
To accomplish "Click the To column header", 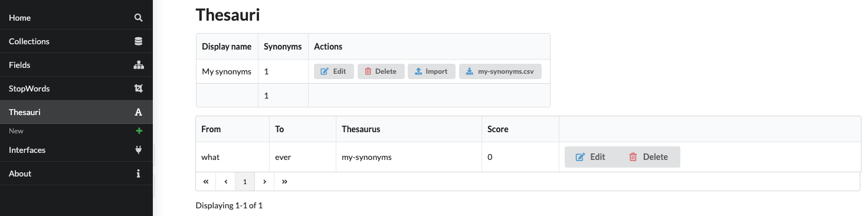I will coord(302,129).
